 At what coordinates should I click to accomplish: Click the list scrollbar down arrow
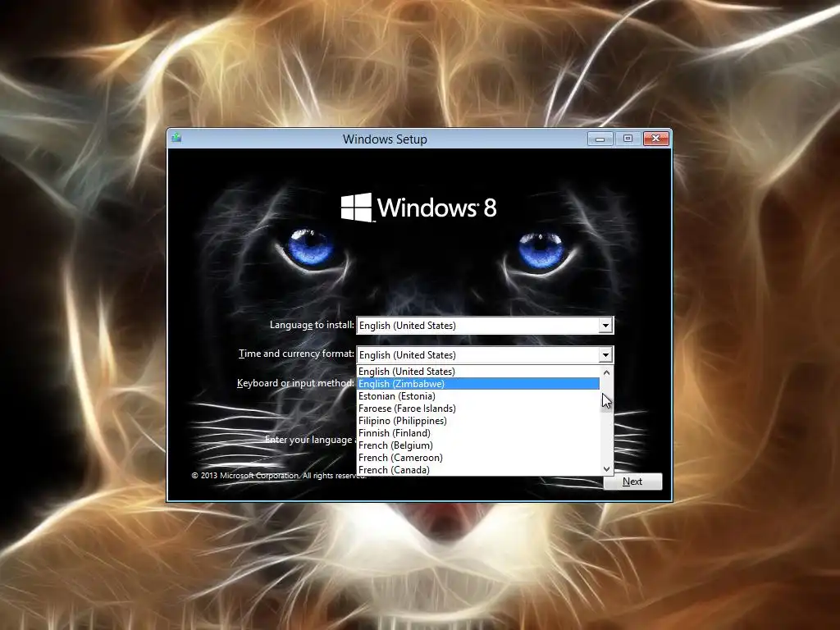[x=606, y=468]
